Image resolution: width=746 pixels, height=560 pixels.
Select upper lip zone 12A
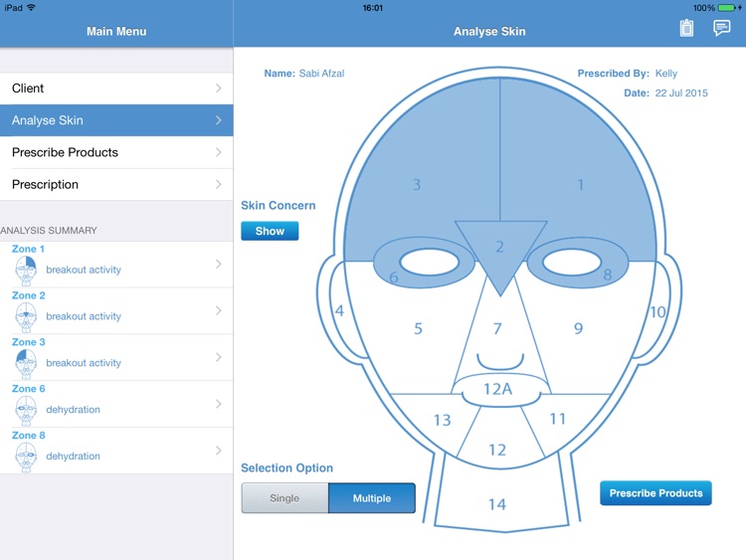497,389
